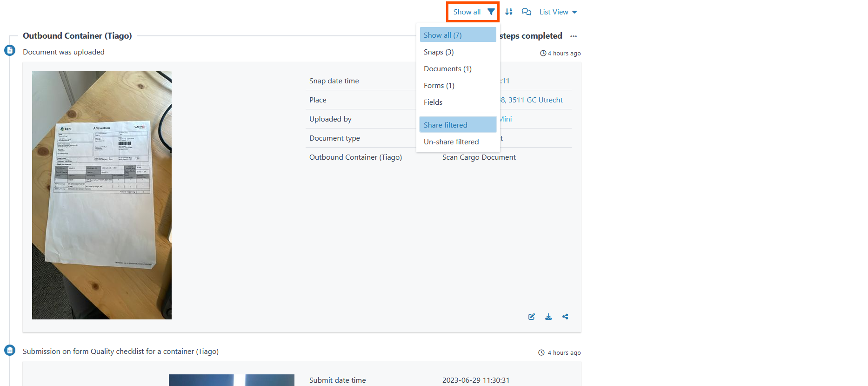The height and width of the screenshot is (386, 868).
Task: Click the clock icon beside submission time
Action: click(541, 352)
